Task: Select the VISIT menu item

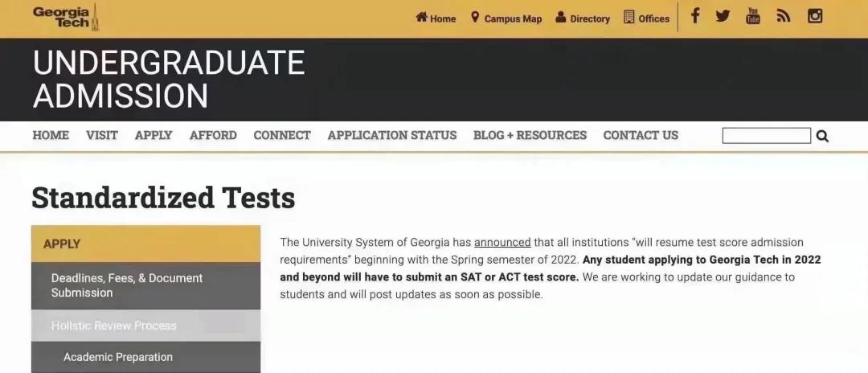Action: (102, 135)
